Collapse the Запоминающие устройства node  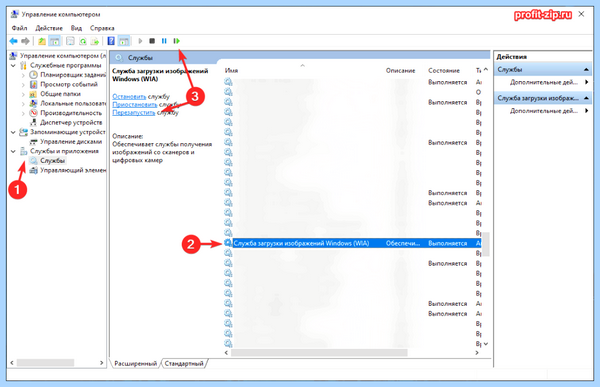click(x=13, y=132)
